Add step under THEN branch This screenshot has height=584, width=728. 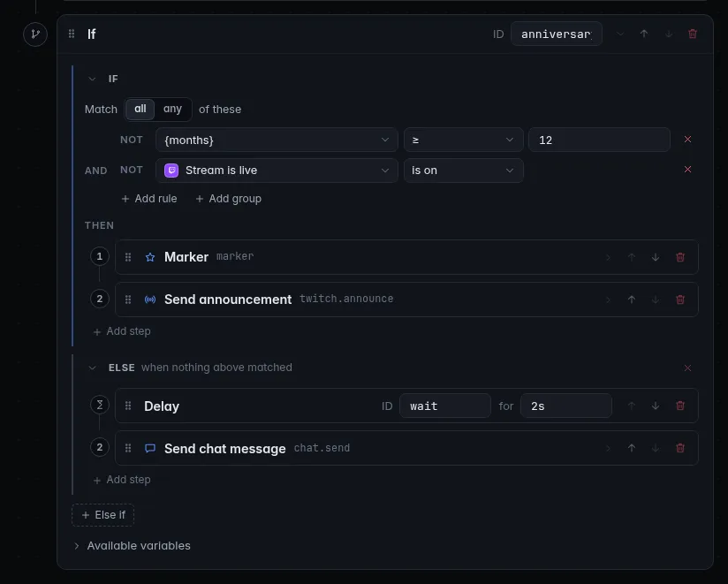click(x=122, y=331)
